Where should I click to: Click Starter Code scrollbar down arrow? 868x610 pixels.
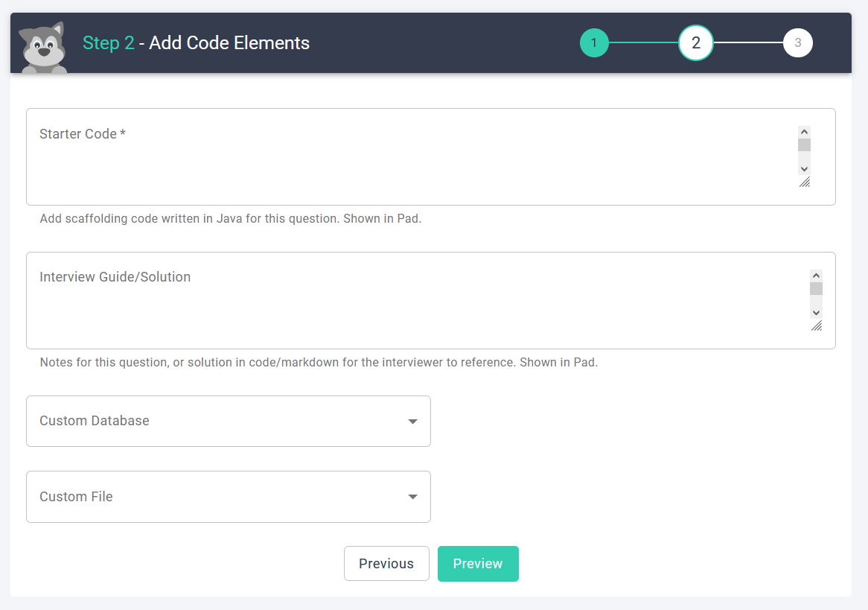click(804, 169)
